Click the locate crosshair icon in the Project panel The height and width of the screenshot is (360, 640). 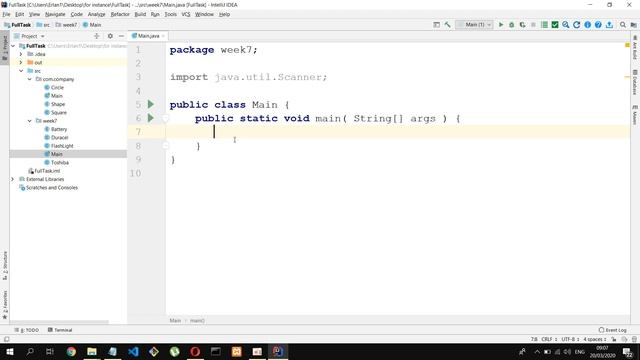coord(97,36)
